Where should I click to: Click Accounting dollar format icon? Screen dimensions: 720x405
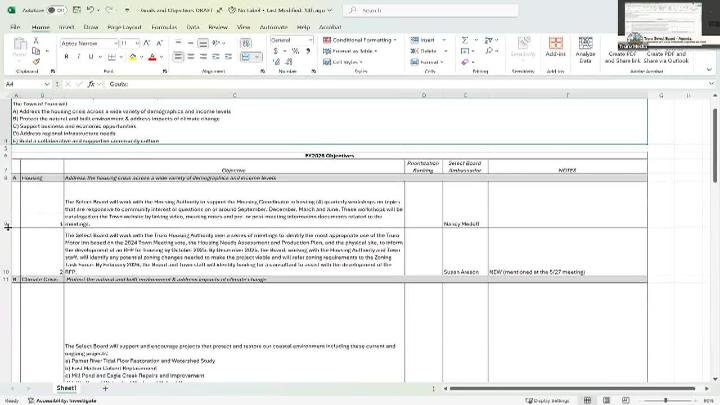coord(275,51)
